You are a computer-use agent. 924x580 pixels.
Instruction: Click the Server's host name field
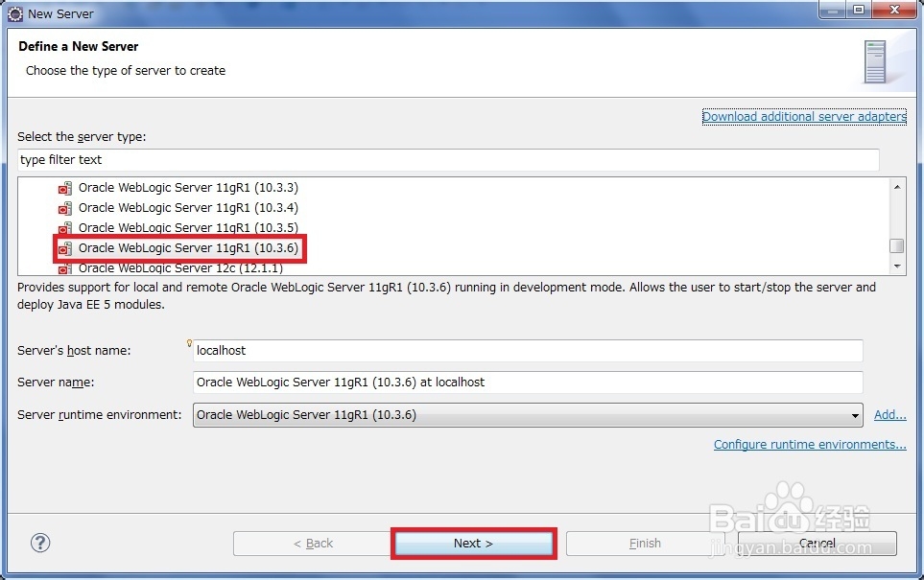[528, 350]
